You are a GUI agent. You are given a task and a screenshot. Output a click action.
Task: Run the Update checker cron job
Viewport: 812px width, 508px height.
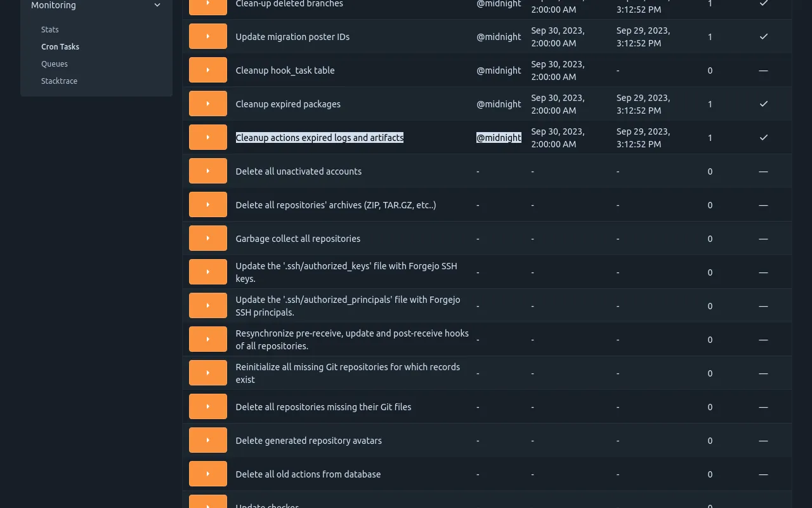point(207,504)
